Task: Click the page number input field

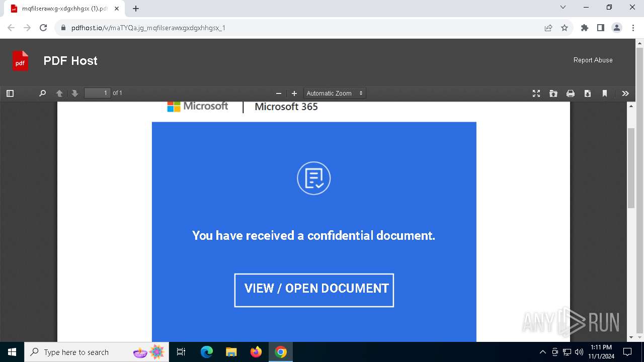Action: pyautogui.click(x=98, y=93)
